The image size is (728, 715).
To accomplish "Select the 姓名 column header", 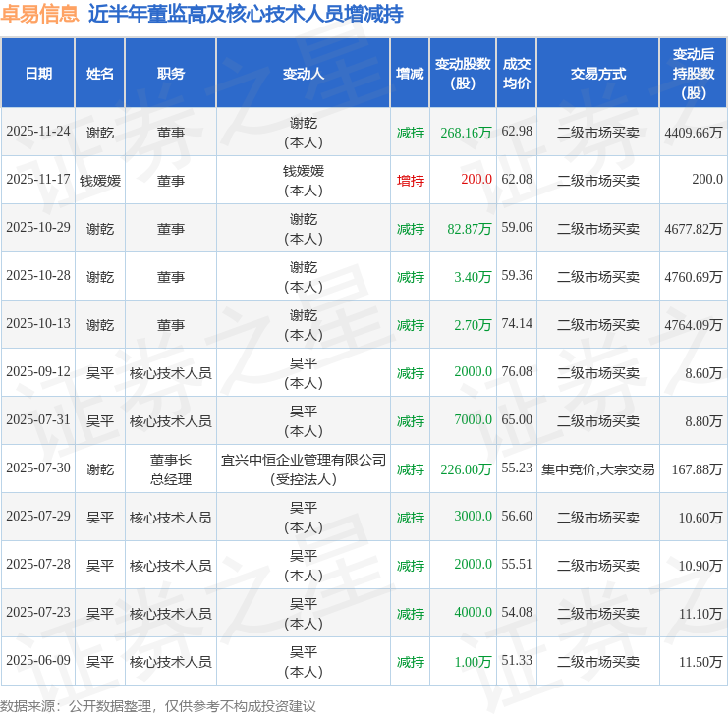I will pyautogui.click(x=100, y=74).
